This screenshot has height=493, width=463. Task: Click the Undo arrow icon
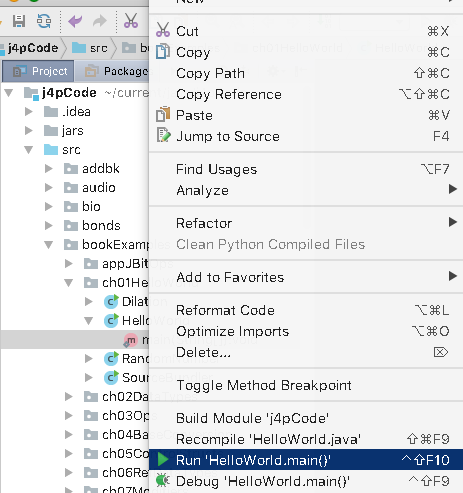[75, 21]
